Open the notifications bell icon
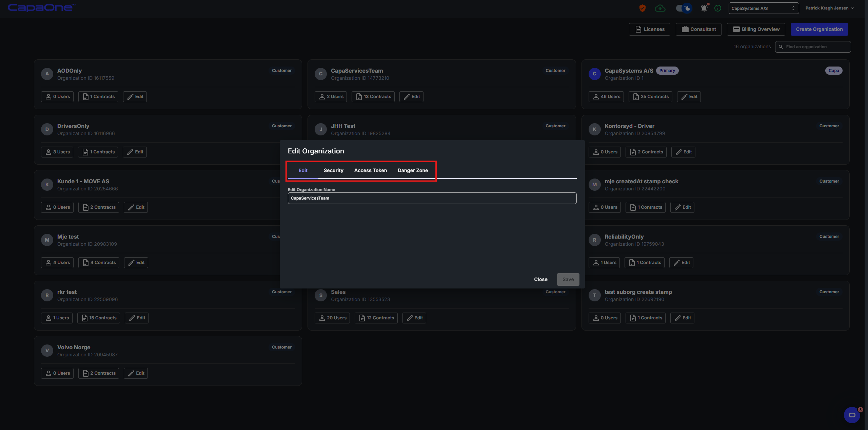Image resolution: width=868 pixels, height=430 pixels. click(x=704, y=8)
